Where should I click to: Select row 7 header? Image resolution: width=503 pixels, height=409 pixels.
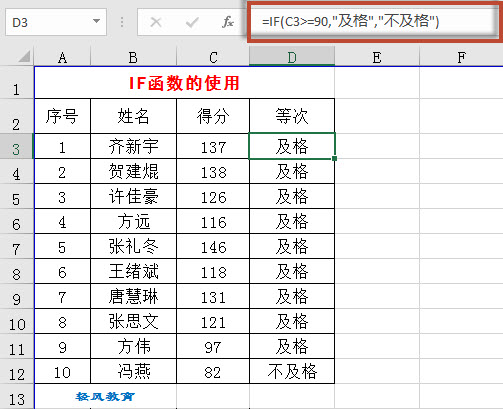(x=17, y=246)
